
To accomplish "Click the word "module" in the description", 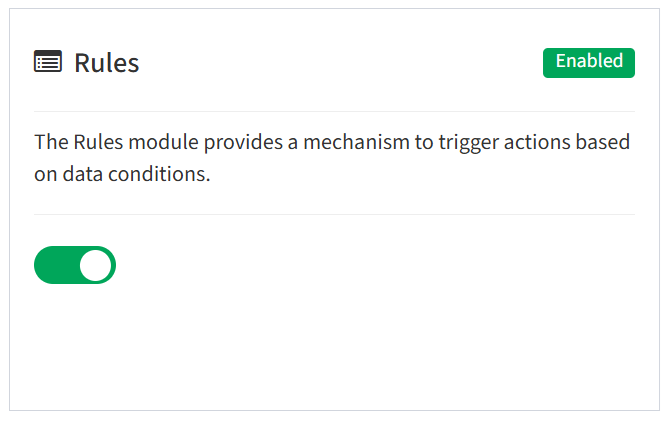I will (163, 142).
